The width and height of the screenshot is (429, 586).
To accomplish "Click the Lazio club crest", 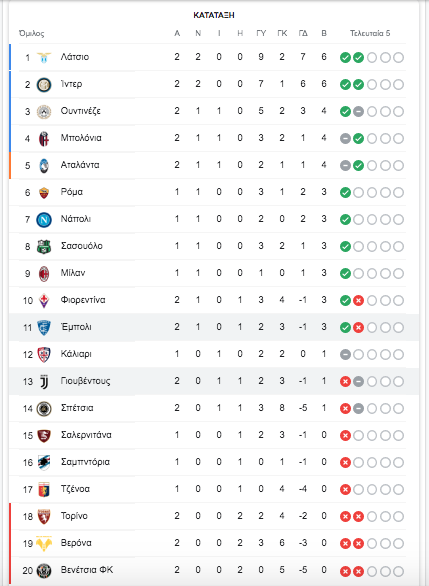I will click(44, 58).
